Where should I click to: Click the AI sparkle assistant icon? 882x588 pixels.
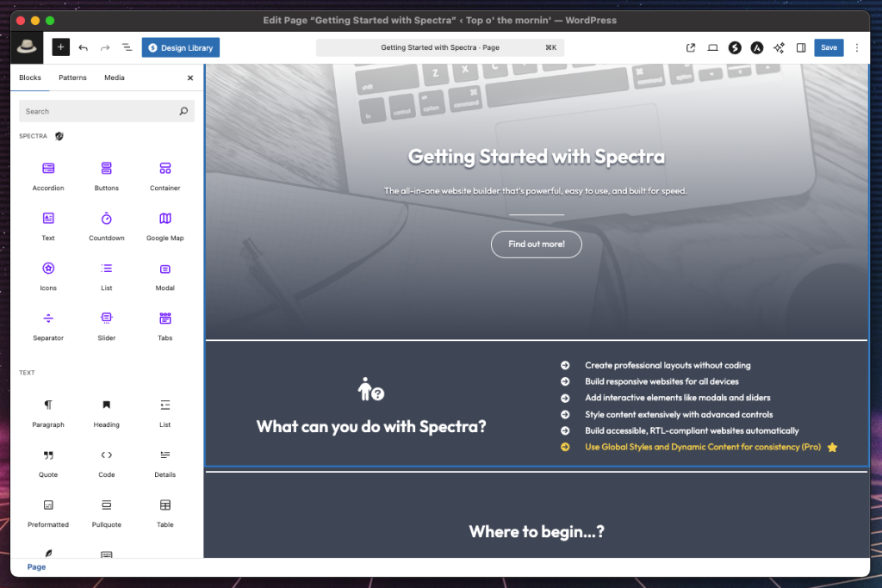779,47
